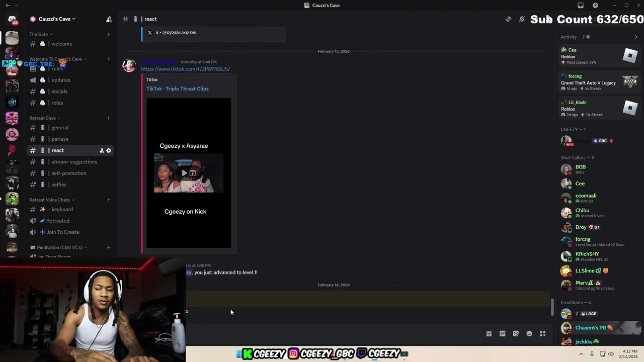Click the message author avatar
The height and width of the screenshot is (362, 644).
click(129, 66)
